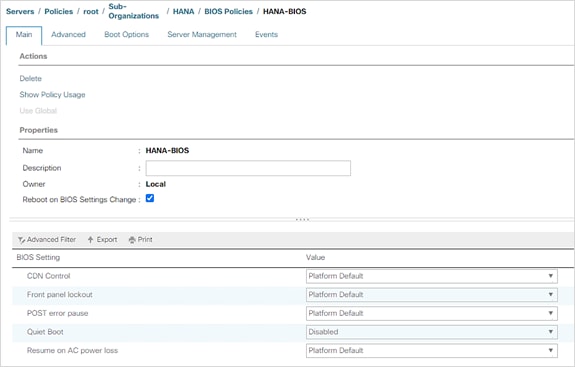Click the Advanced Filter text button
This screenshot has height=367, width=575.
(x=51, y=240)
